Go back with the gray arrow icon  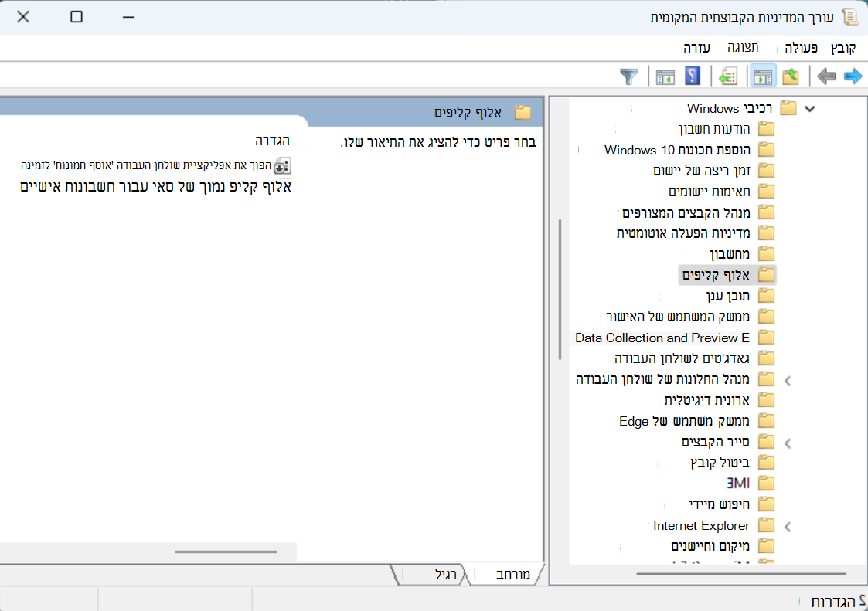826,76
